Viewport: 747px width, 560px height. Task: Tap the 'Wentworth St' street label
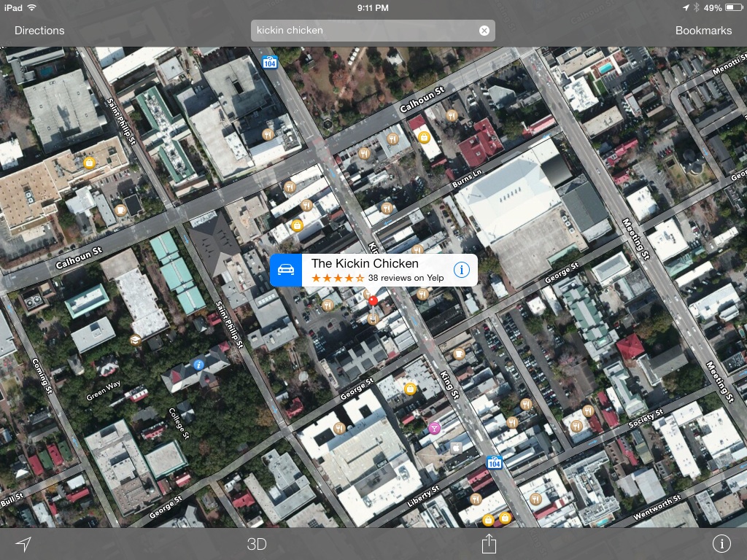(x=657, y=507)
